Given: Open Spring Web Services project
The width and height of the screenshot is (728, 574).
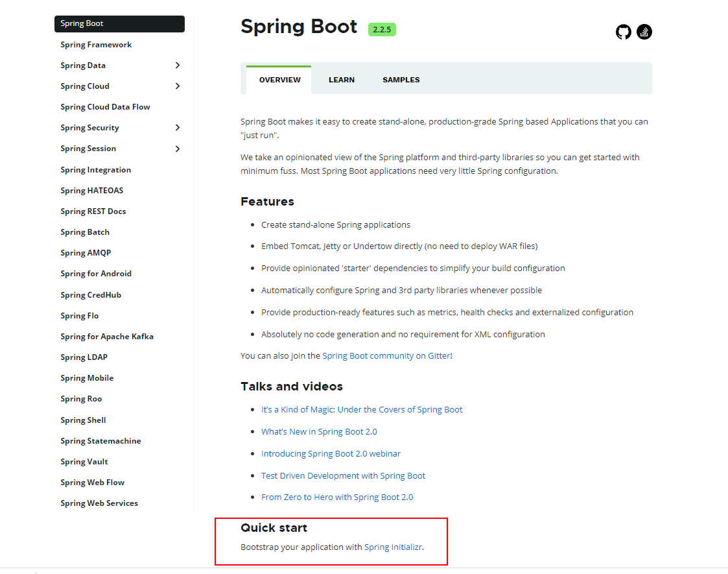Looking at the screenshot, I should pos(99,503).
